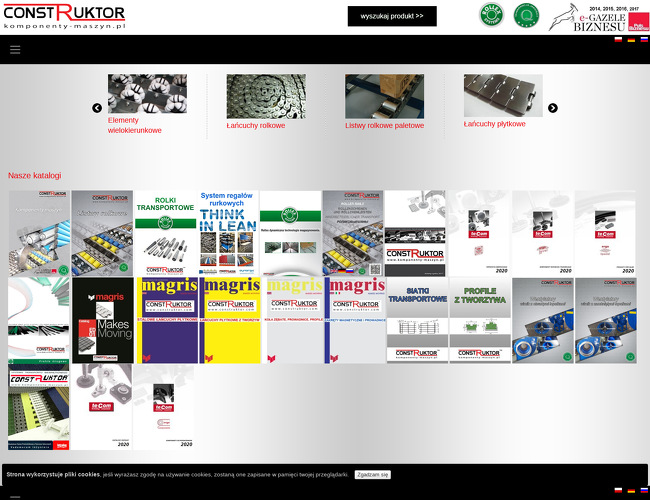Open the first catalog 'Komponenty maszyn' cover
The image size is (650, 500).
[39, 233]
